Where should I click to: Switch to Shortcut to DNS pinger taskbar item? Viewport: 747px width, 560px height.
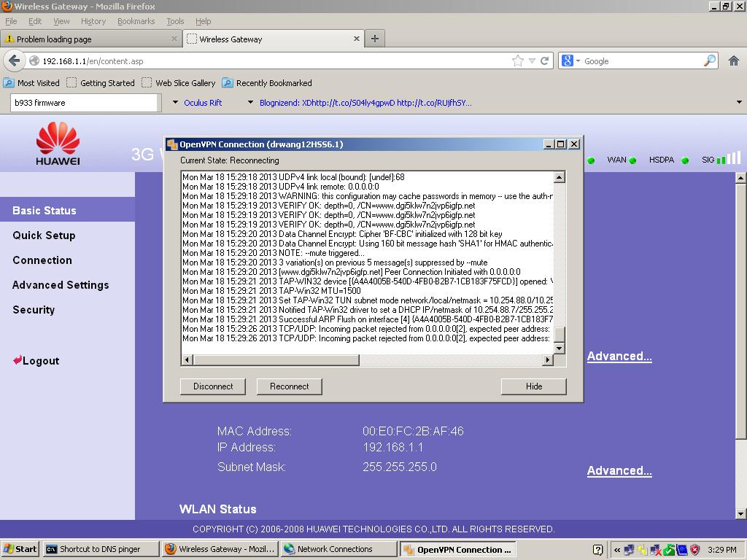(x=101, y=549)
